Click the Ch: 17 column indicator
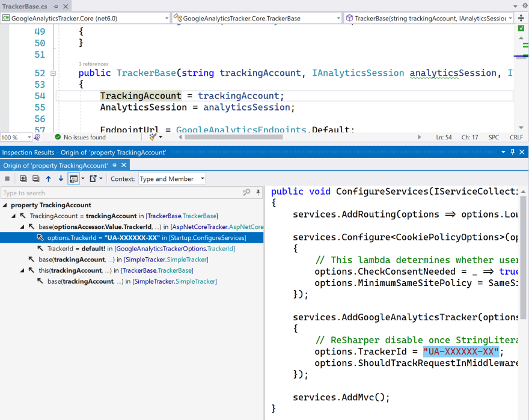The width and height of the screenshot is (529, 420). click(469, 138)
